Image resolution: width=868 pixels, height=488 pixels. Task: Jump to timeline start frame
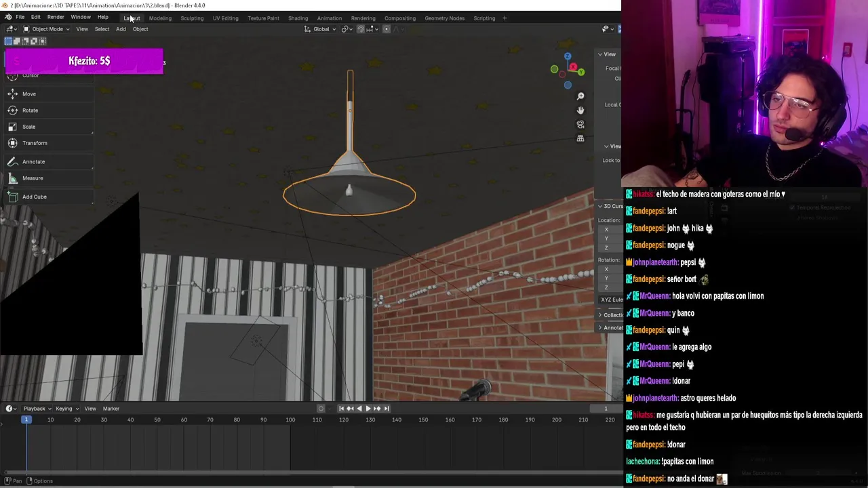341,408
